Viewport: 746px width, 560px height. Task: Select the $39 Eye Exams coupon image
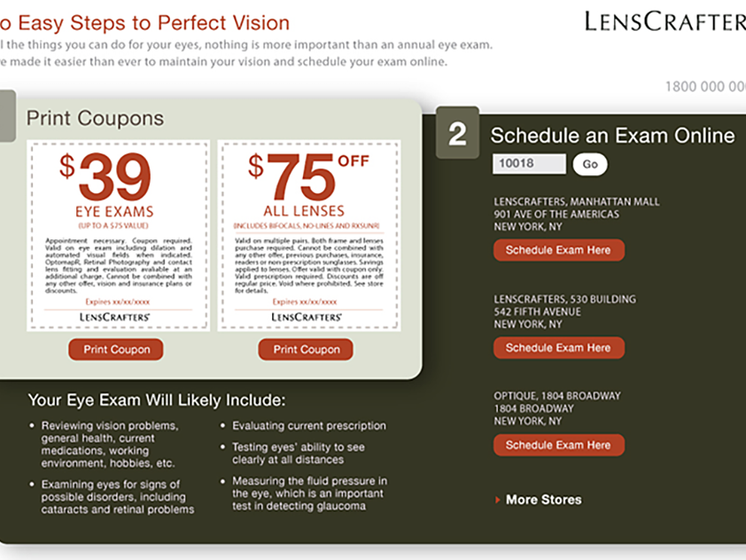[118, 236]
